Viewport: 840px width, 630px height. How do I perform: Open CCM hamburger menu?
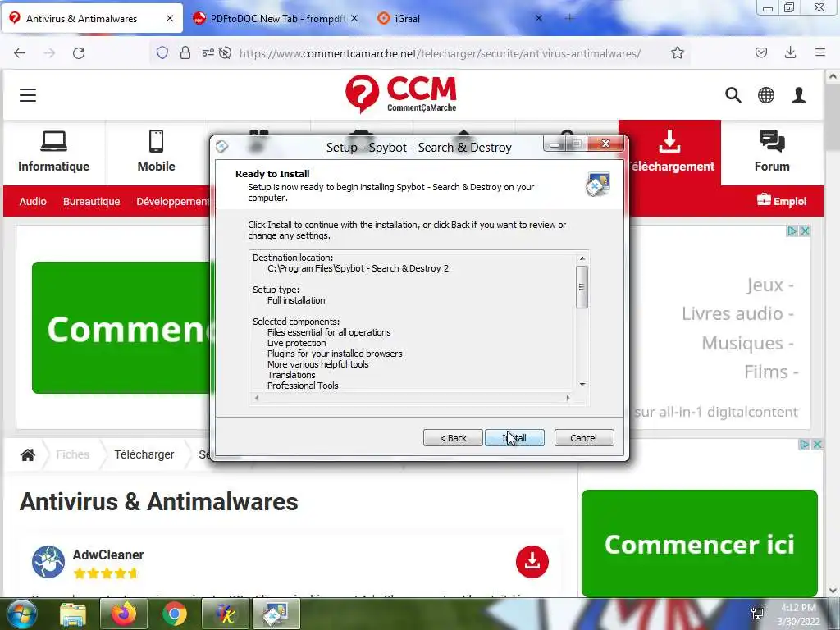click(28, 95)
